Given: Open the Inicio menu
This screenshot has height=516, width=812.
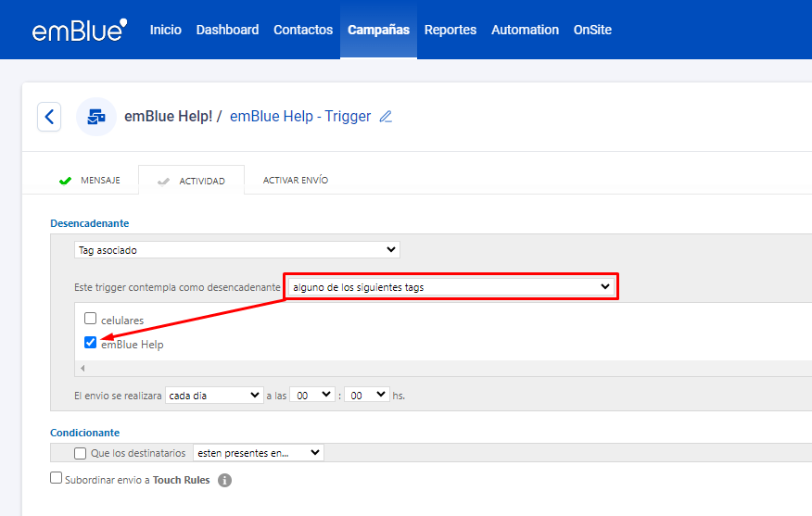Looking at the screenshot, I should 166,30.
